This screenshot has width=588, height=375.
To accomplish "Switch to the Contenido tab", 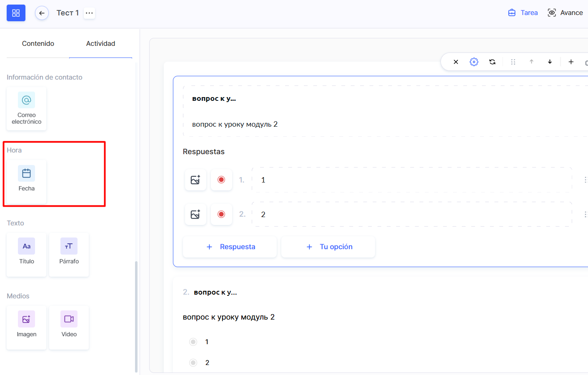I will tap(38, 43).
